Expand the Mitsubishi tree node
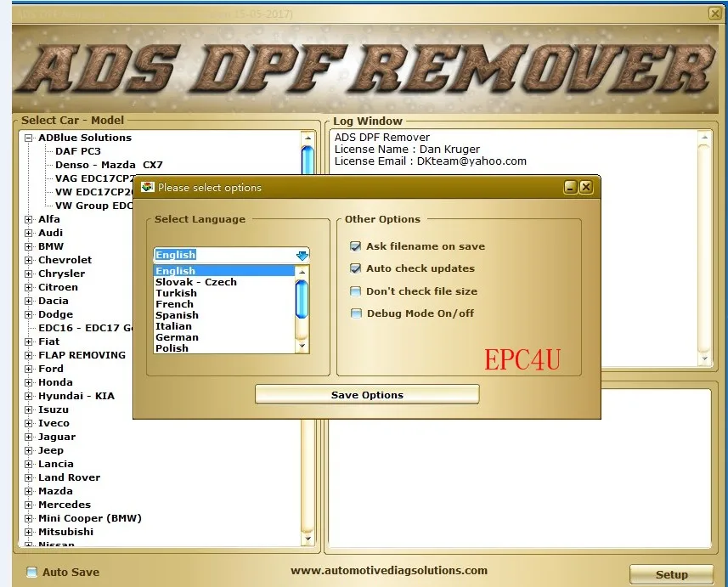 (x=29, y=532)
